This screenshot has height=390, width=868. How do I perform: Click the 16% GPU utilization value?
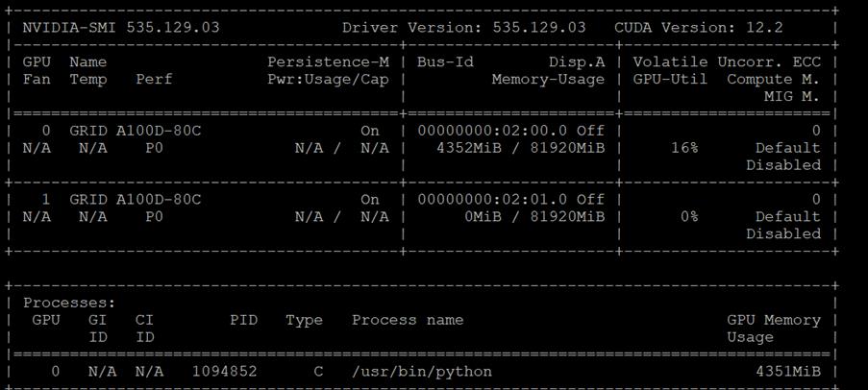684,148
